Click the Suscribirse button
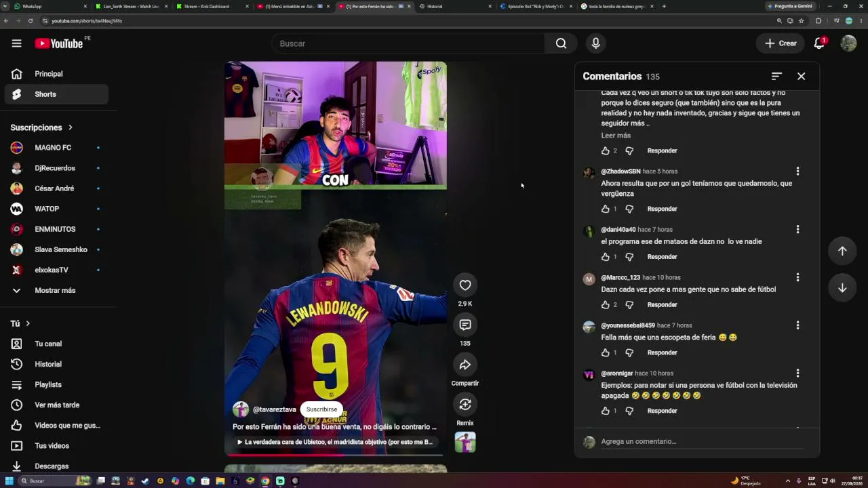This screenshot has width=868, height=488. [x=321, y=409]
